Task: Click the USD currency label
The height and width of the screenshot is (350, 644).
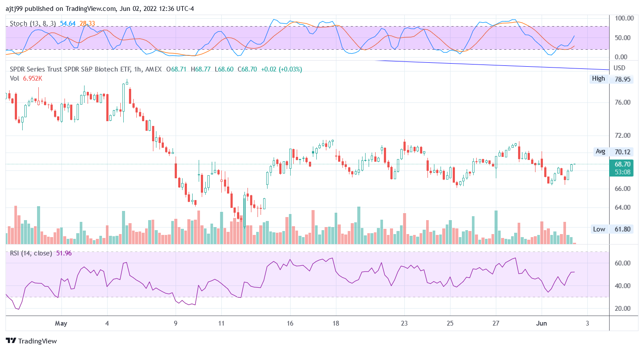Action: point(620,68)
